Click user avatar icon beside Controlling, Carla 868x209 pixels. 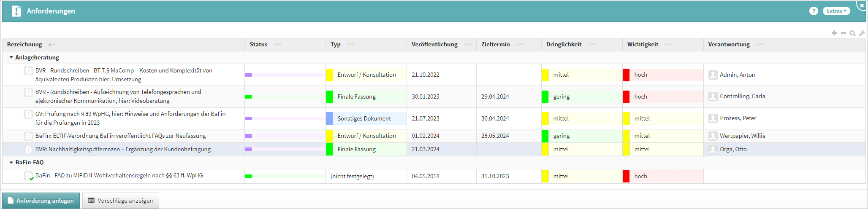click(x=713, y=96)
